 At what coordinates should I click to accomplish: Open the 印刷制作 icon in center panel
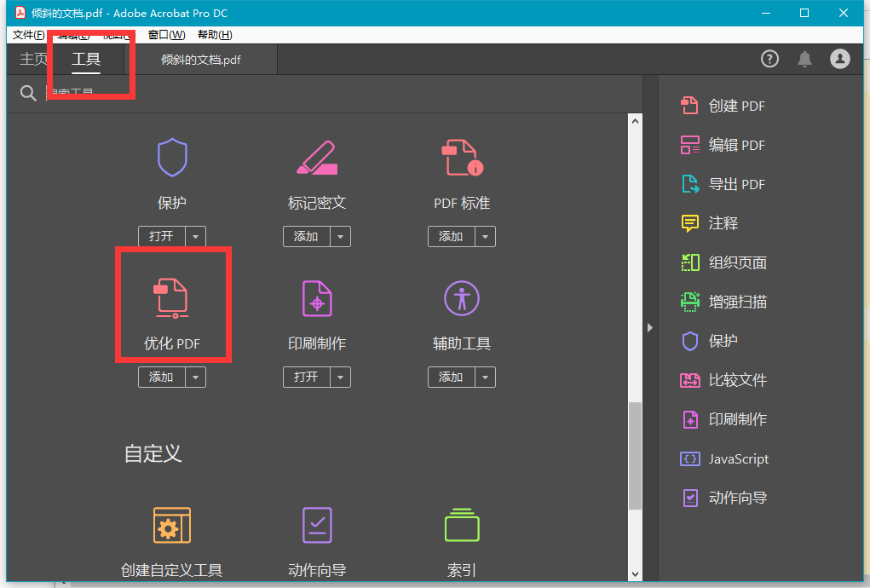(317, 298)
